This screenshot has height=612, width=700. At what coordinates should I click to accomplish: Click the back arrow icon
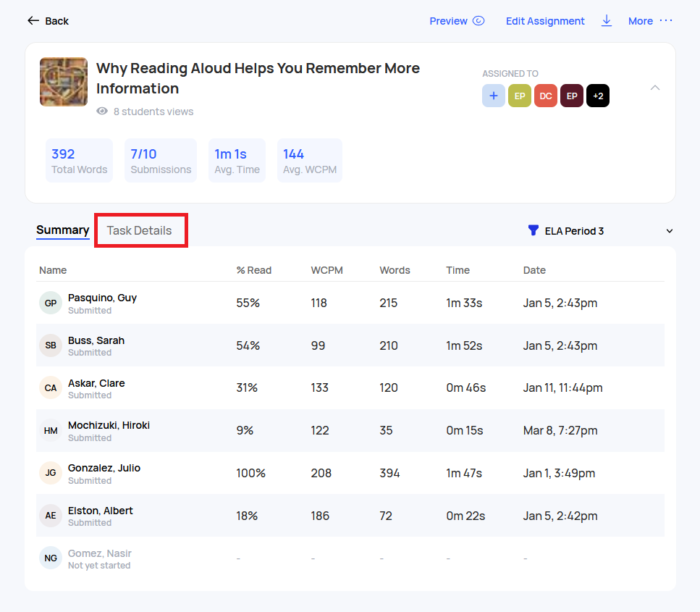tap(33, 21)
